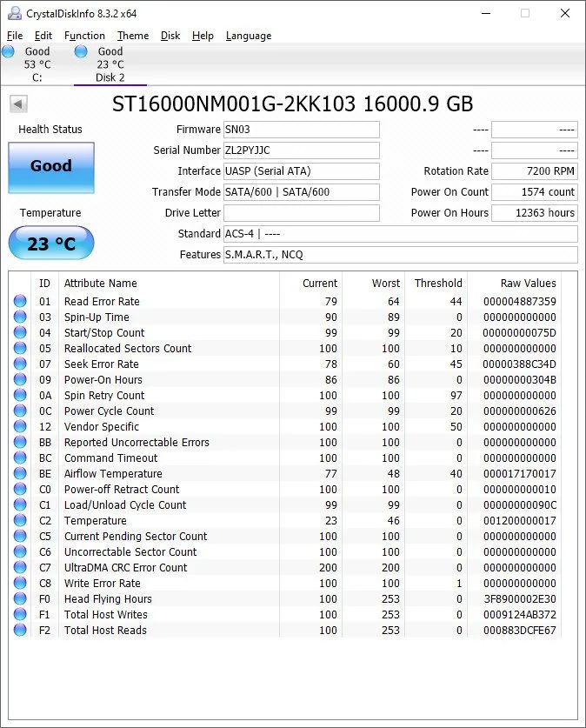The image size is (586, 728).
Task: Click the Transfer Mode field
Action: [302, 192]
